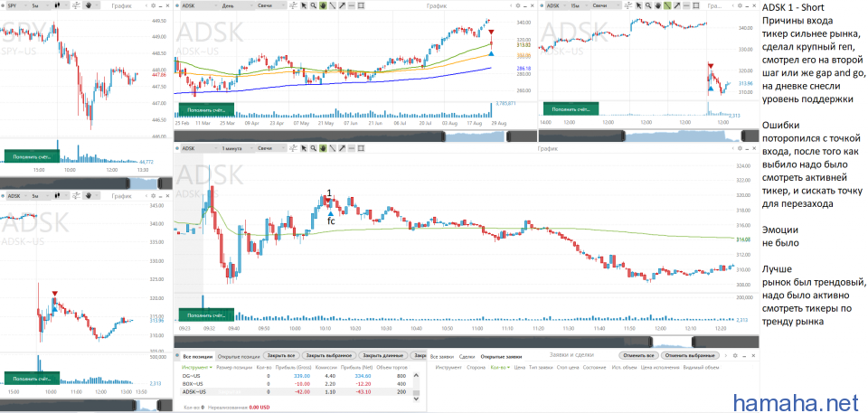This screenshot has width=868, height=413.
Task: Click the Закрыть все button
Action: (280, 355)
